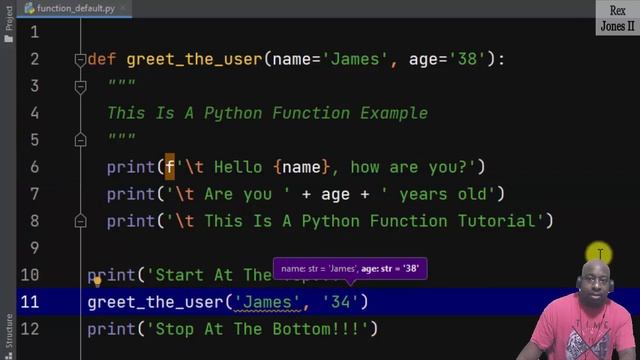Open the Structure tool window
640x360 pixels.
(x=9, y=336)
